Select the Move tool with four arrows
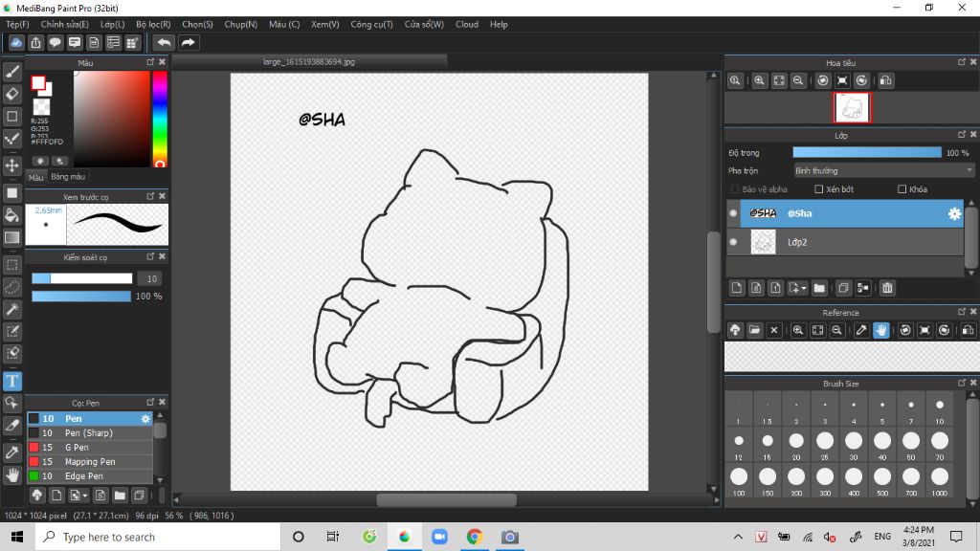This screenshot has height=551, width=980. click(x=11, y=165)
